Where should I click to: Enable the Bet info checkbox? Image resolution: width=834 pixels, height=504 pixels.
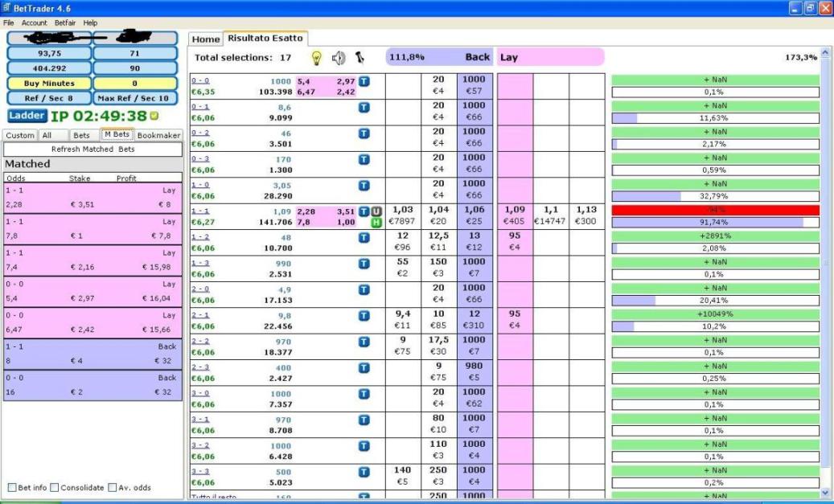12,487
